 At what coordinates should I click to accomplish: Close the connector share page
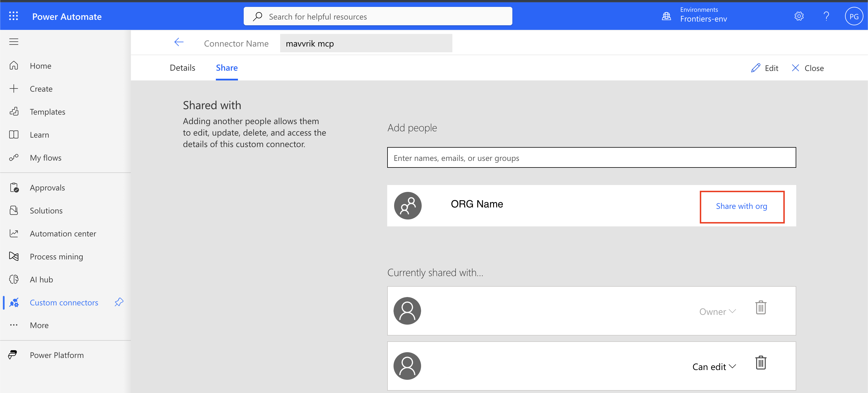click(808, 68)
